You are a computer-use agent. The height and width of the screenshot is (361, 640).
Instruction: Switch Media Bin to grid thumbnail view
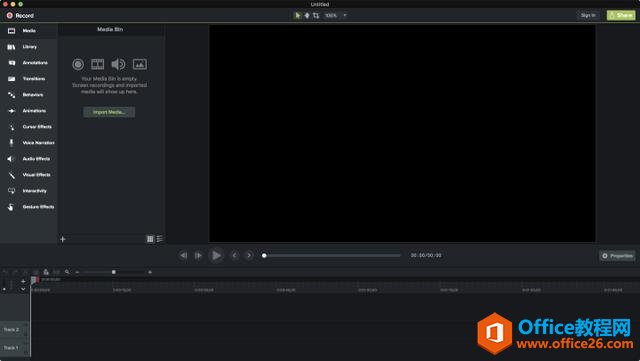[x=150, y=239]
